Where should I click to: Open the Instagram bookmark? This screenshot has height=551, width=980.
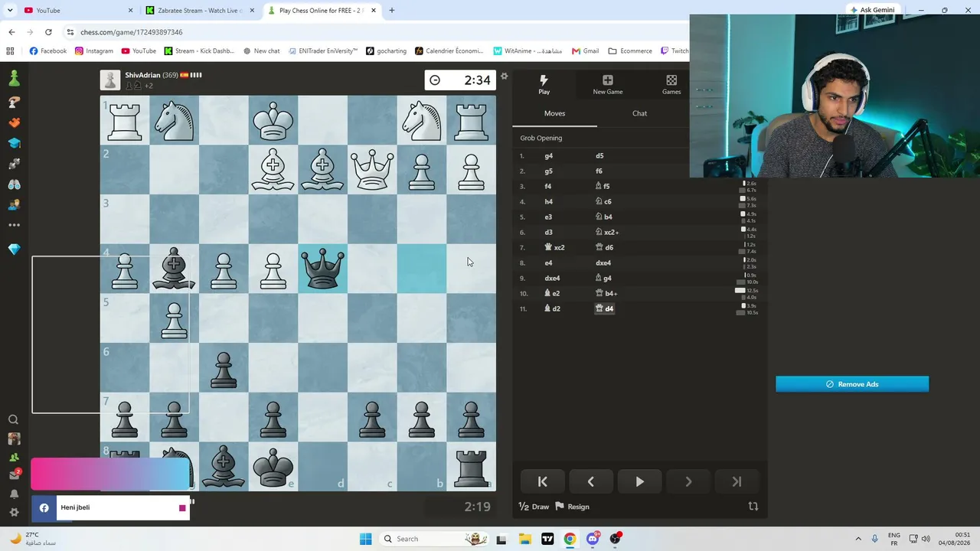(93, 51)
